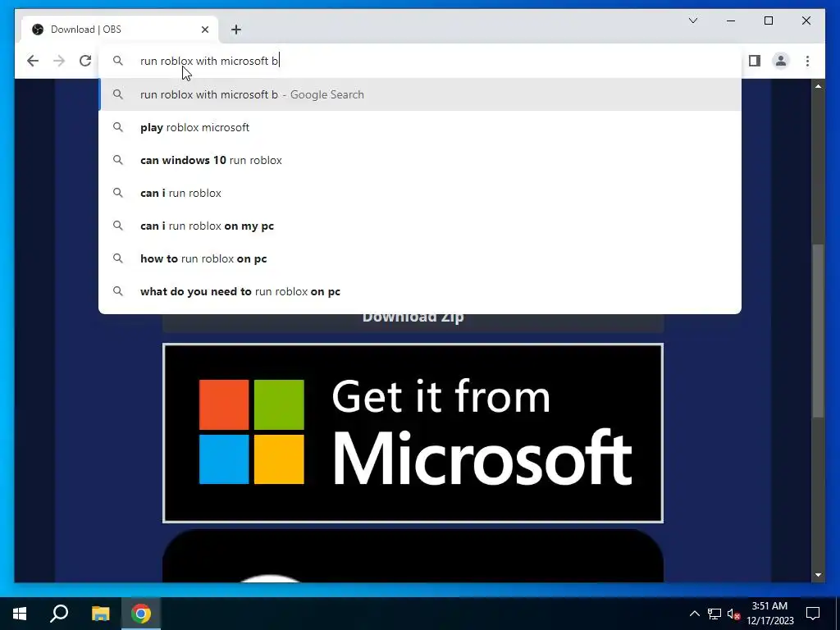Click the Download Zip button

pos(413,322)
